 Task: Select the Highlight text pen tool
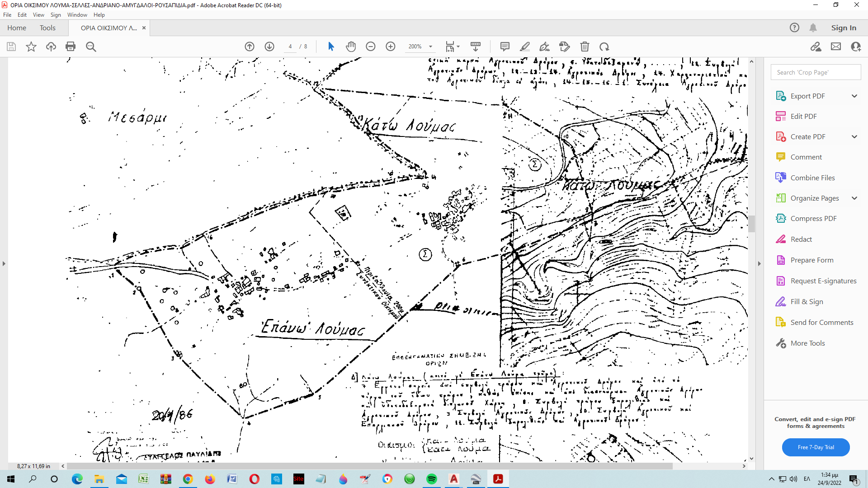coord(525,47)
